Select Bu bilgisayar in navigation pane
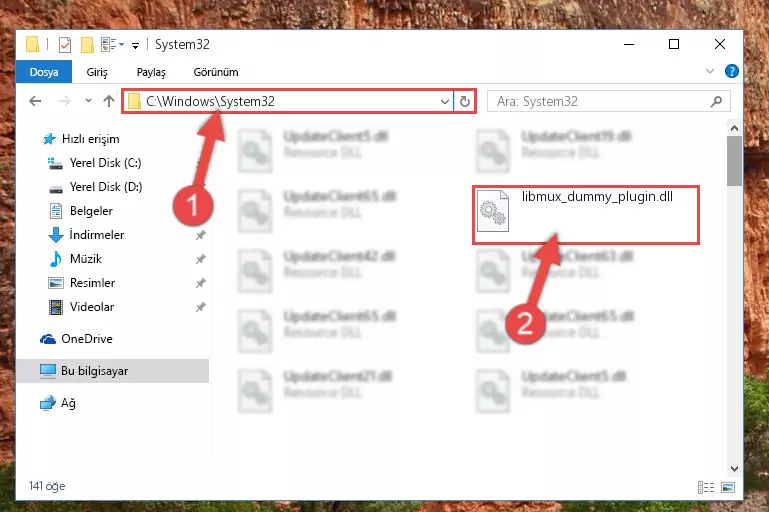This screenshot has height=512, width=769. point(113,371)
